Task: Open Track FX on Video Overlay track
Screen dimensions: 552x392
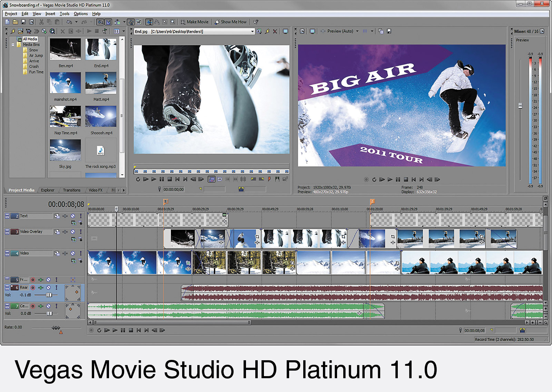Action: (65, 232)
